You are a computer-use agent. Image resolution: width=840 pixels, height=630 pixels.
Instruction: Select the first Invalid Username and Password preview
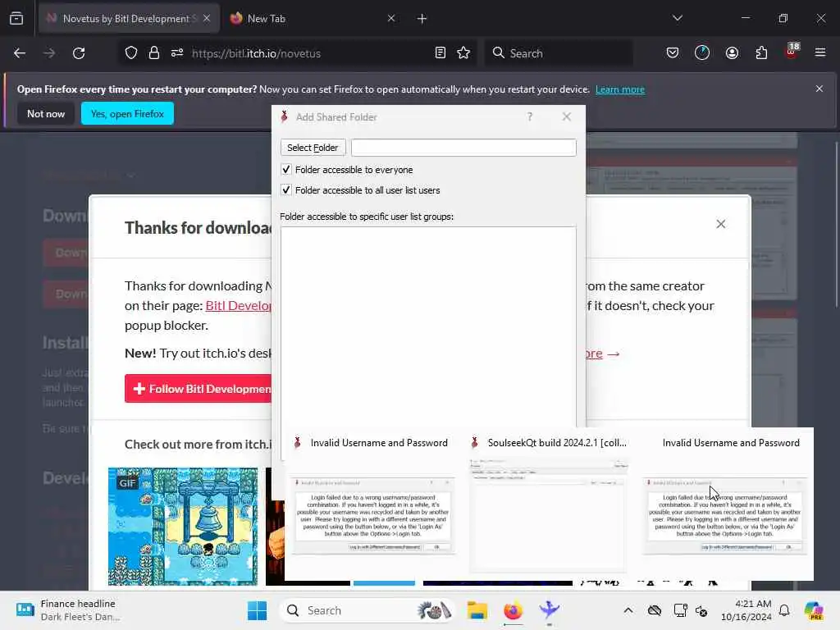[x=374, y=504]
